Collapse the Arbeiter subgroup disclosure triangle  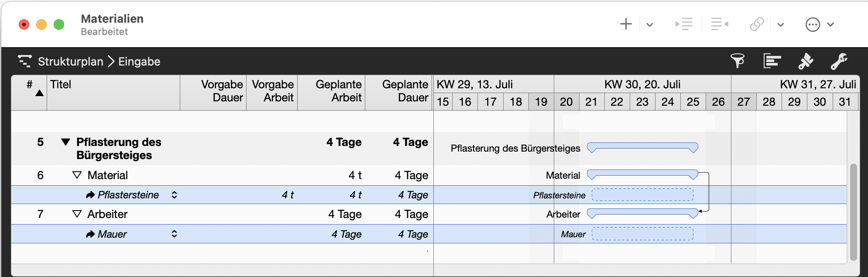click(77, 214)
